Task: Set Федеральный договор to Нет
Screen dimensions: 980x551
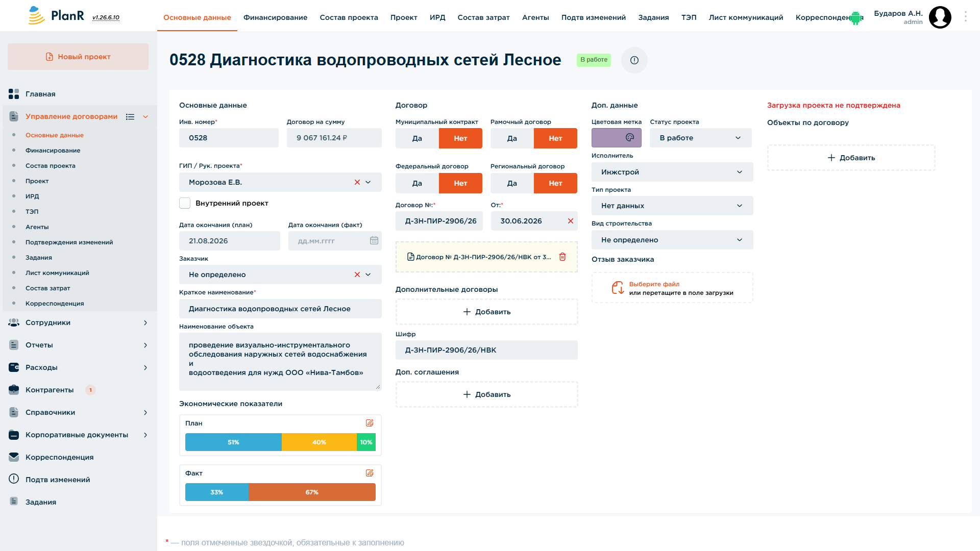Action: [460, 183]
